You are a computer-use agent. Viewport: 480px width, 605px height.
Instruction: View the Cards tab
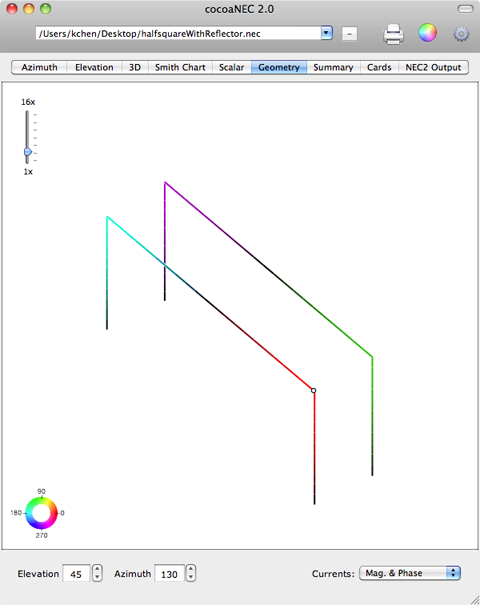click(379, 67)
